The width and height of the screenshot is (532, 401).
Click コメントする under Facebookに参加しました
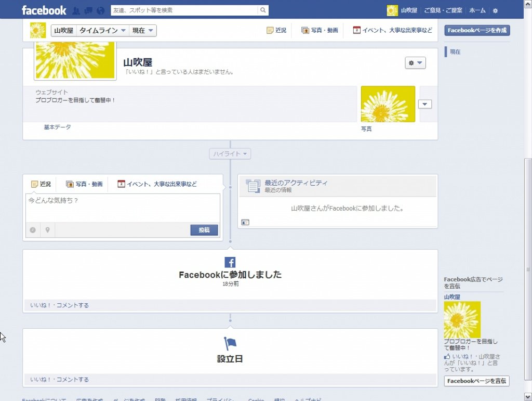click(x=73, y=305)
